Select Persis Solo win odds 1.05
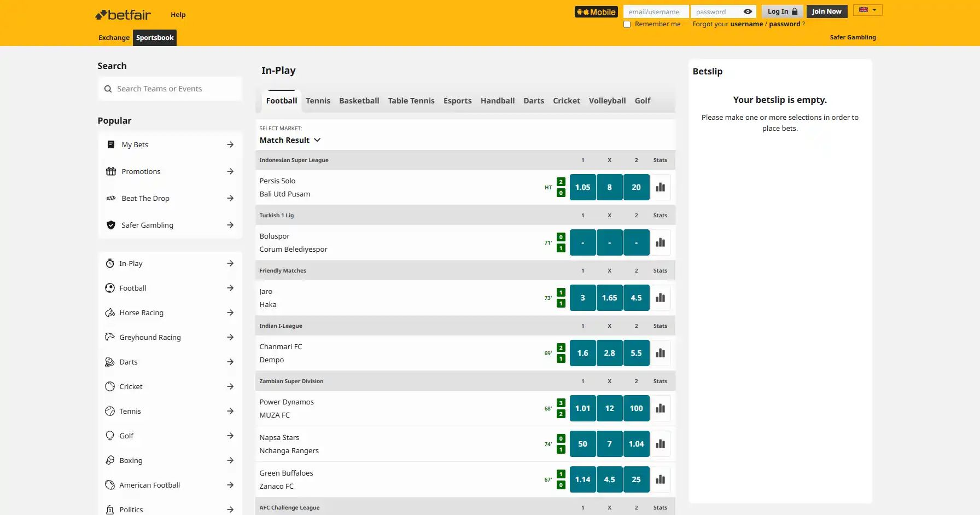Screen dimensions: 980x515 pos(582,187)
